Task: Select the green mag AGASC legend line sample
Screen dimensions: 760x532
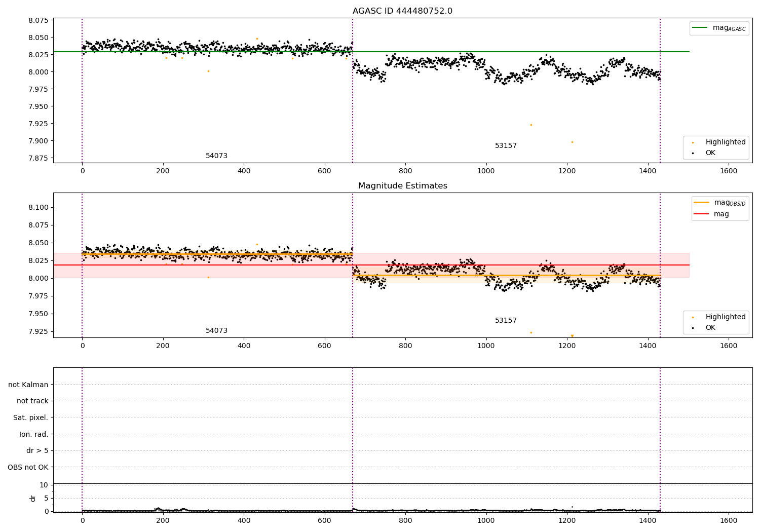Action: (700, 28)
